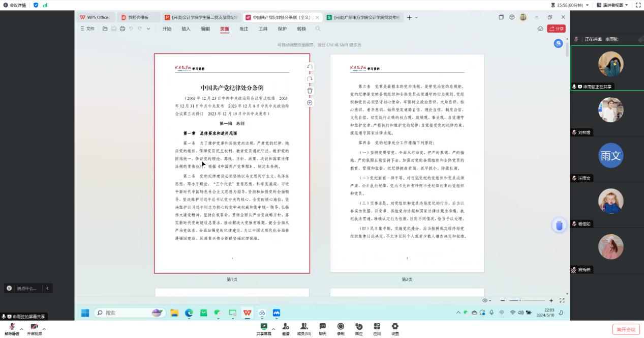The image size is (644, 338).
Task: Delete page 1 with trash icon
Action: pyautogui.click(x=310, y=91)
